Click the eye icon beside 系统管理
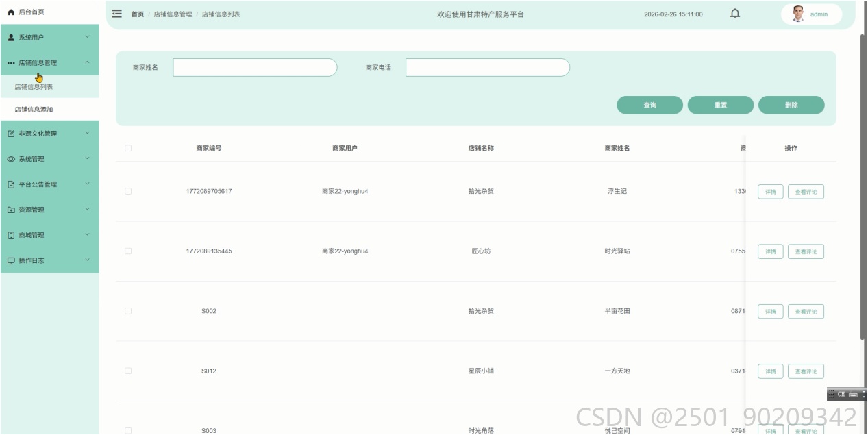 (11, 159)
